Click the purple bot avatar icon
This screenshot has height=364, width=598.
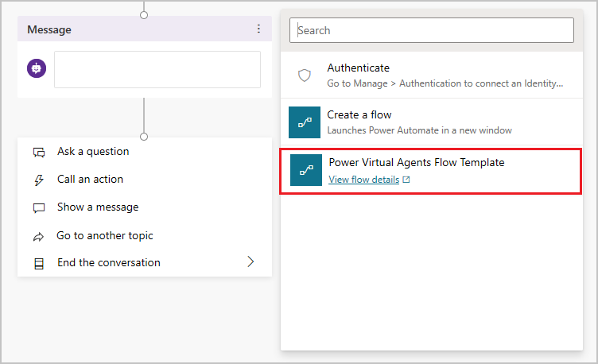coord(37,68)
